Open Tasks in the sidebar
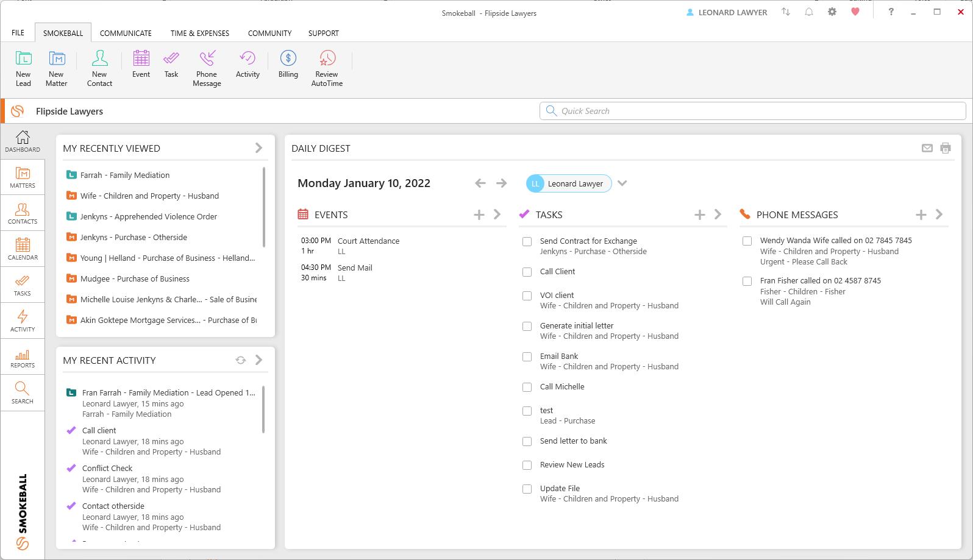The image size is (973, 560). [23, 285]
